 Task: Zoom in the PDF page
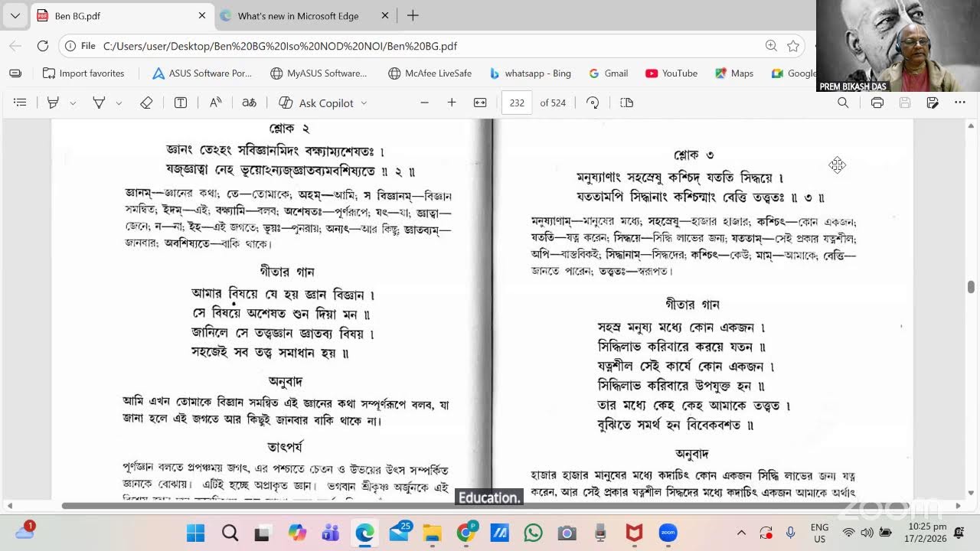coord(452,103)
